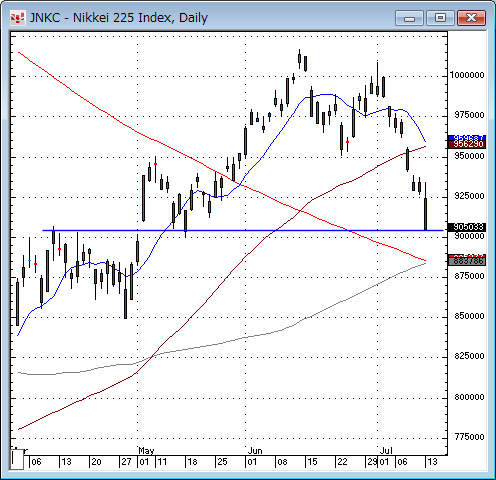Click the 950000 price axis label
496x480 pixels.
point(469,156)
